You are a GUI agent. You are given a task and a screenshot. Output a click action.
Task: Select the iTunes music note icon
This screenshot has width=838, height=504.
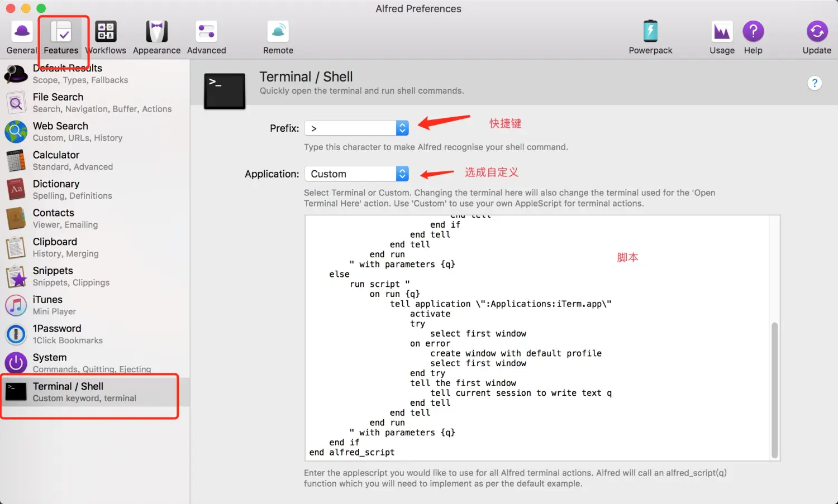tap(16, 305)
